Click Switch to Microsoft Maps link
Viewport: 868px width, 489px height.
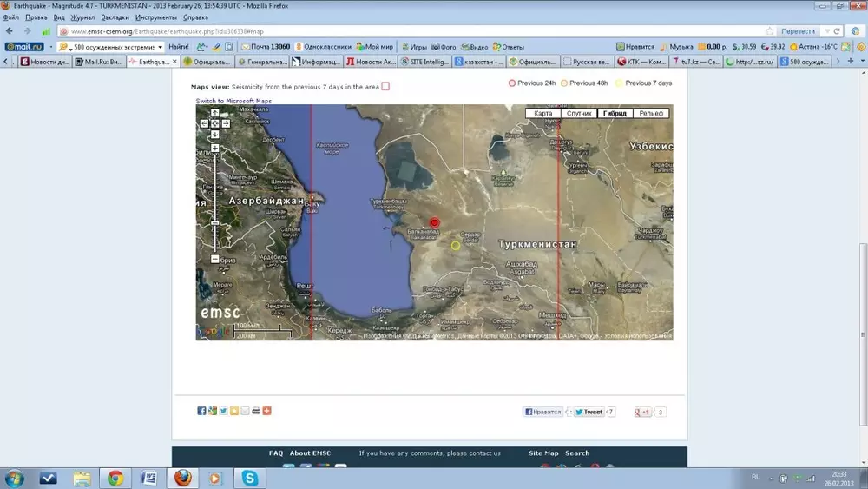click(x=233, y=101)
